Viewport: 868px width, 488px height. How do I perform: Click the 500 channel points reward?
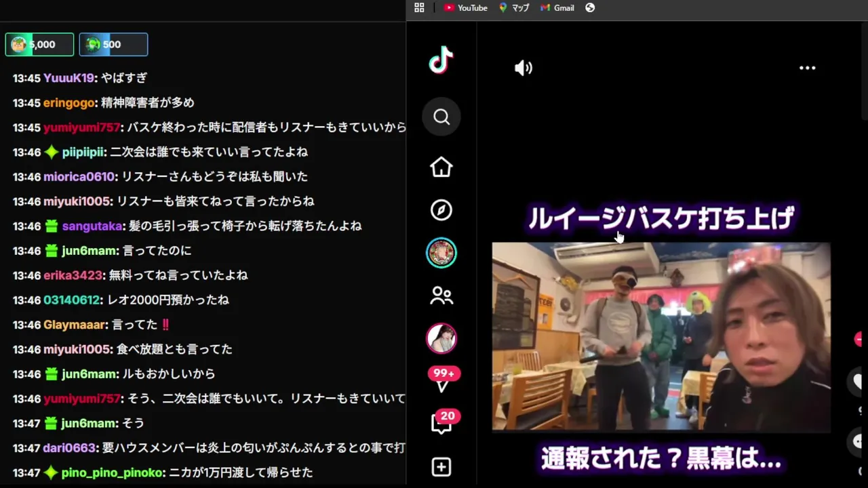pyautogui.click(x=113, y=45)
